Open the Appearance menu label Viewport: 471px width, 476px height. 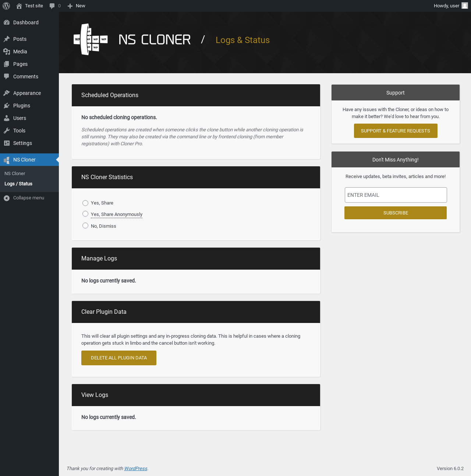(27, 93)
